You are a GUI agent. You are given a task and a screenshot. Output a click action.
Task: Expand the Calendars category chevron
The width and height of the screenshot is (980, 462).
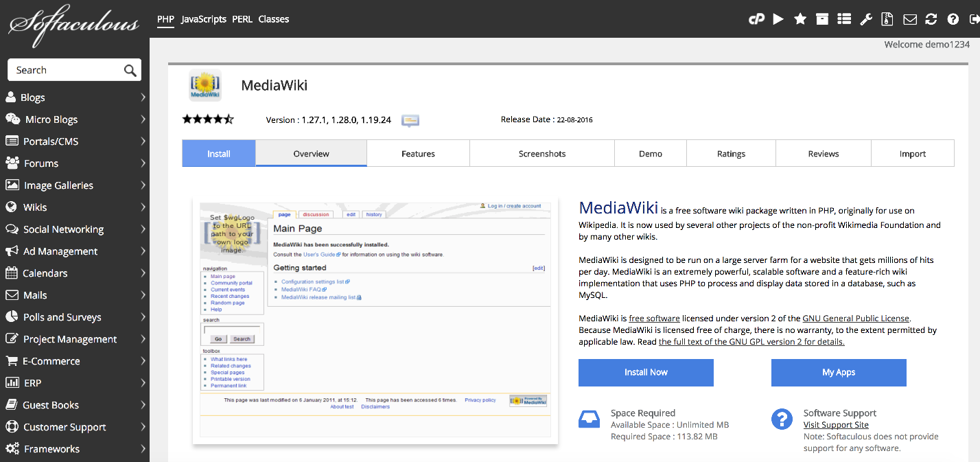[143, 273]
